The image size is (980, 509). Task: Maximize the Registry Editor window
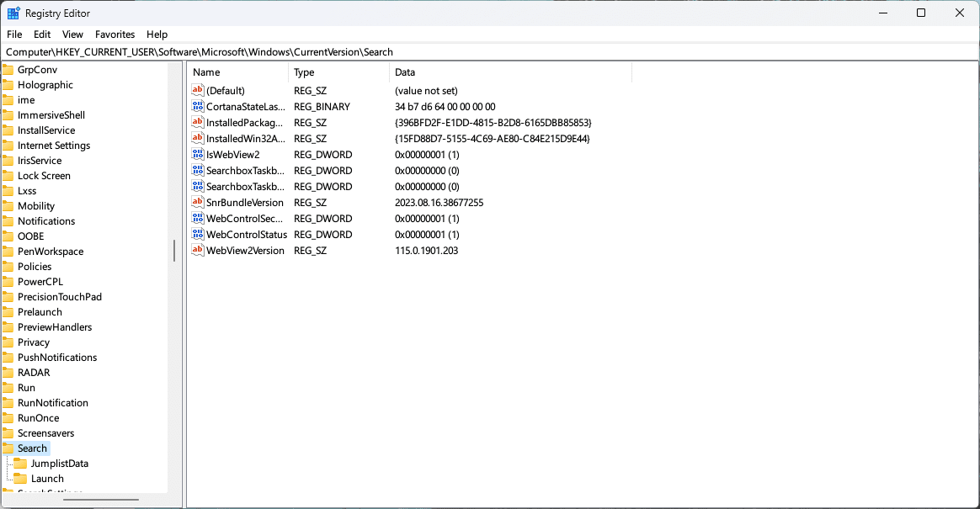click(x=920, y=13)
